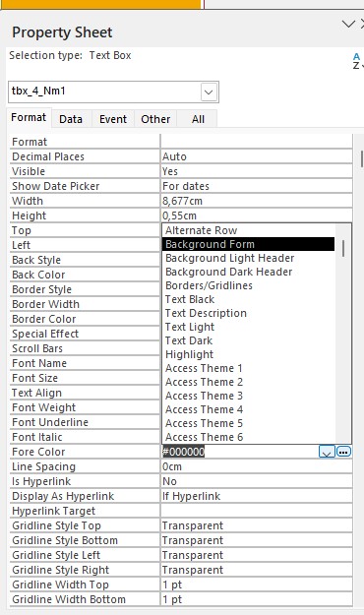Image resolution: width=364 pixels, height=615 pixels.
Task: Select the Font Name property label
Action: tap(39, 363)
